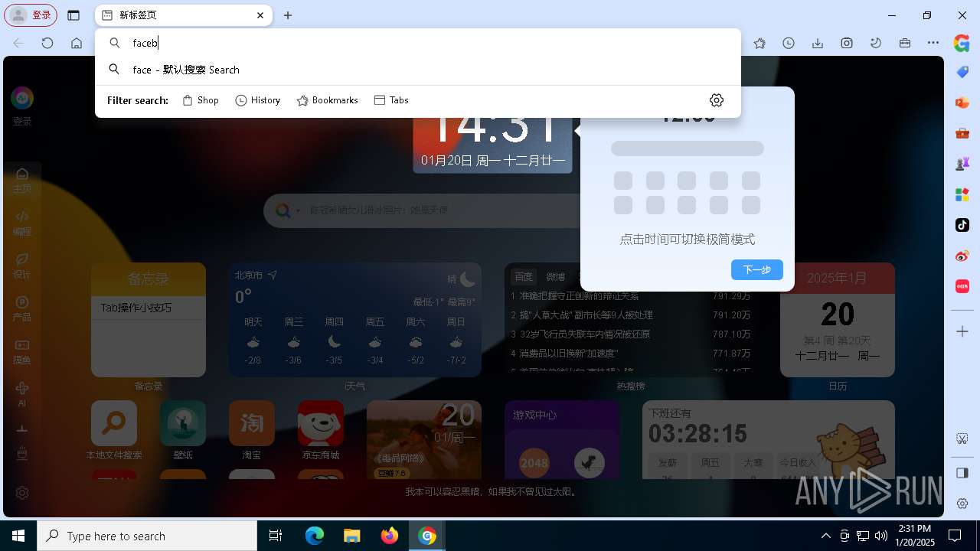The width and height of the screenshot is (980, 551).
Task: Filter search by History
Action: coord(257,100)
